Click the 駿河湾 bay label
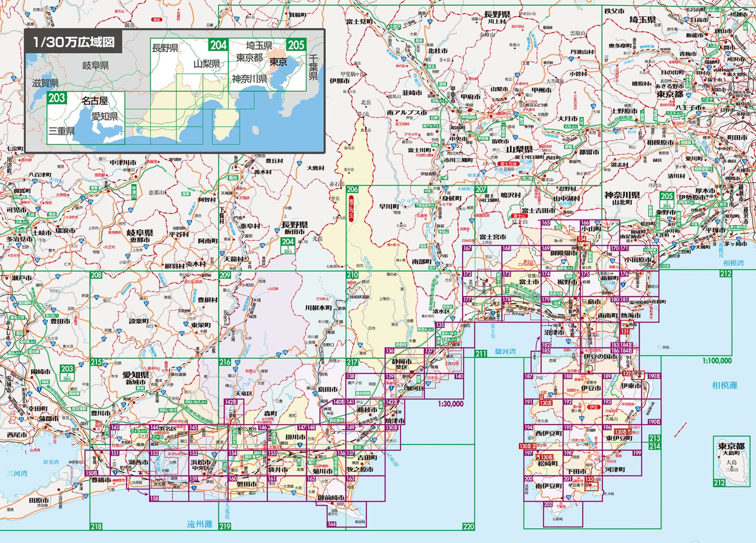The image size is (756, 543). (x=505, y=352)
